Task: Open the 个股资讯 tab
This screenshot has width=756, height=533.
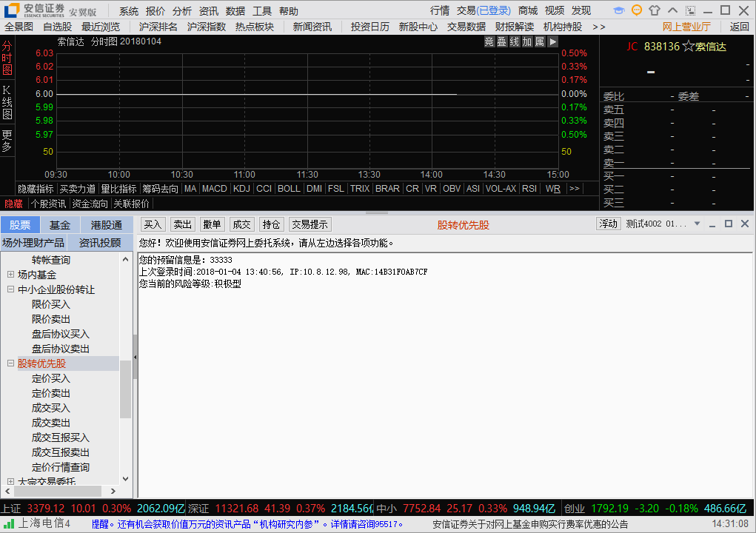Action: tap(48, 204)
